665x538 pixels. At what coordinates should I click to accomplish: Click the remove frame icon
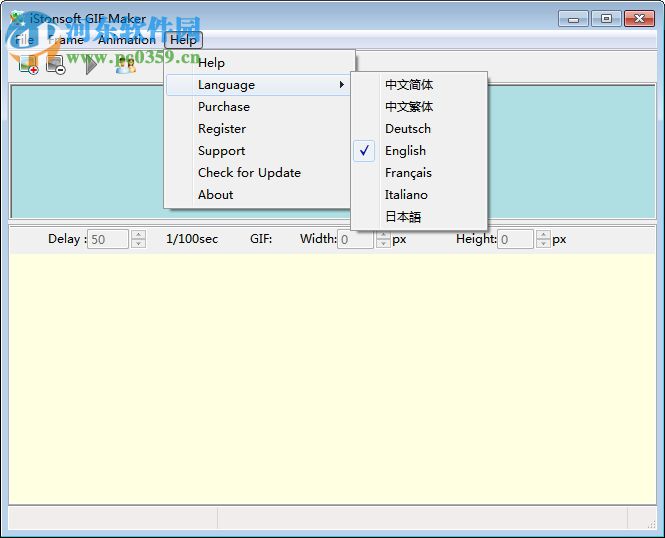(x=56, y=65)
